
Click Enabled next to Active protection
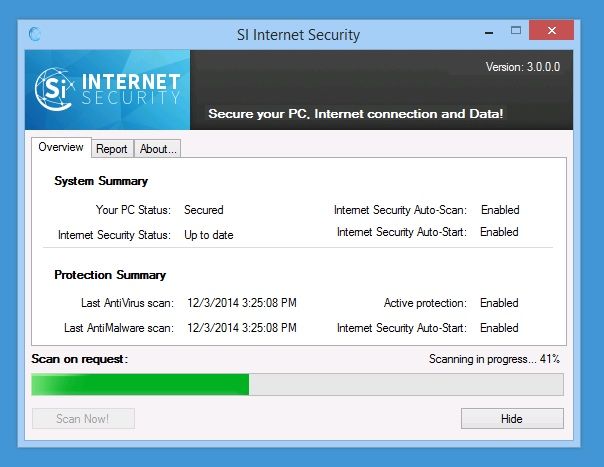[499, 303]
